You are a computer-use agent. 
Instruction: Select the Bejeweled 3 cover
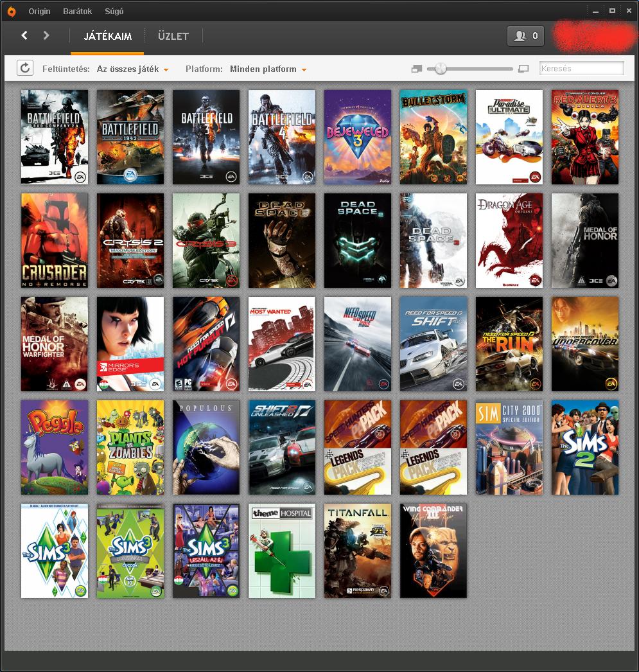(358, 137)
